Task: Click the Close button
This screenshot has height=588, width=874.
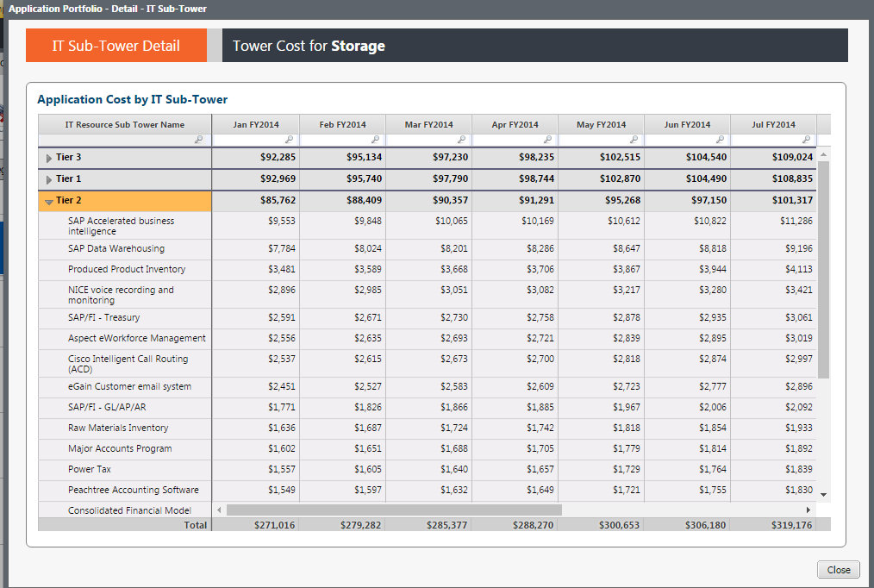Action: tap(839, 570)
